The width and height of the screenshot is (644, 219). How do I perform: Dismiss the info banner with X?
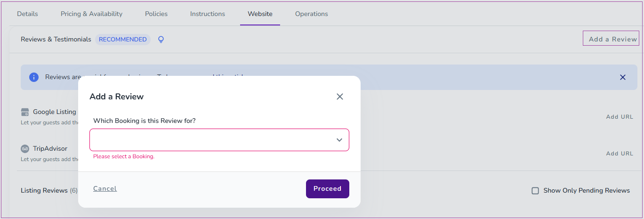coord(622,77)
